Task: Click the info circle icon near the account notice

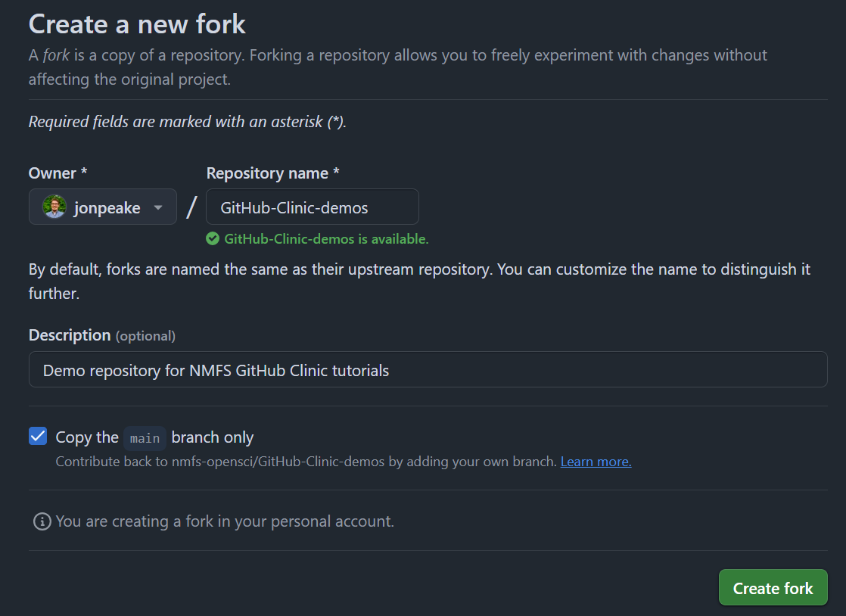Action: click(x=42, y=521)
